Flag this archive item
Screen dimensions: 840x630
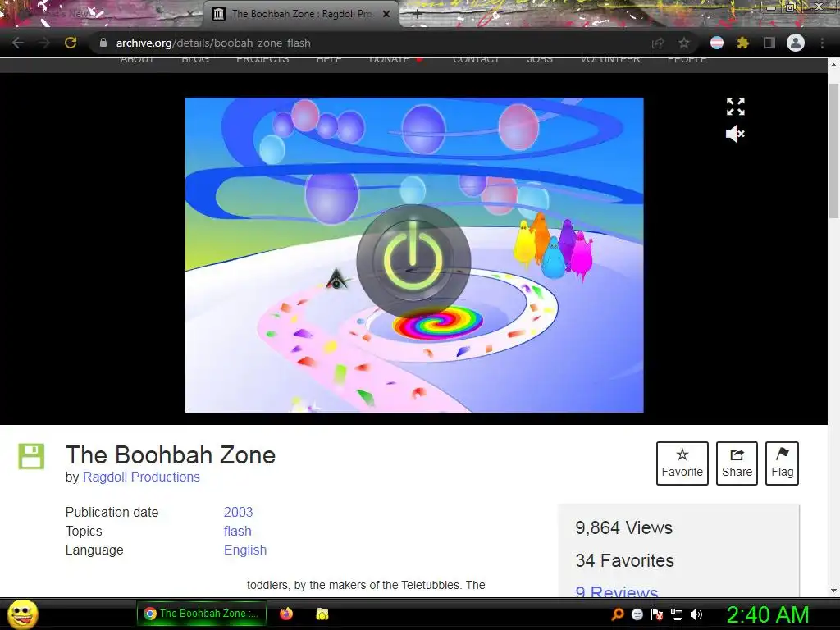click(782, 463)
